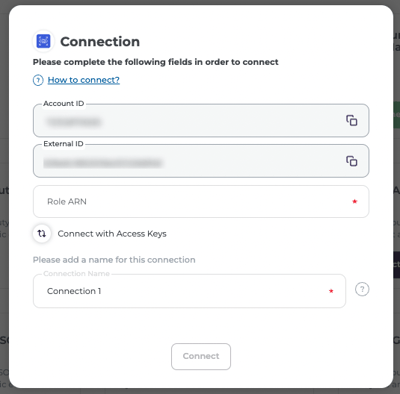Click the Connection dialog heading

[100, 42]
